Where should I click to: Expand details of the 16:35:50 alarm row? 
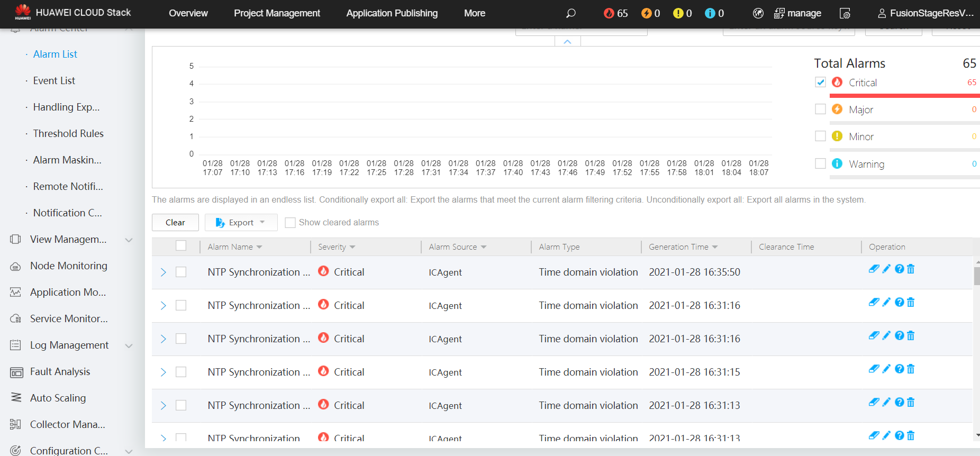pyautogui.click(x=163, y=272)
